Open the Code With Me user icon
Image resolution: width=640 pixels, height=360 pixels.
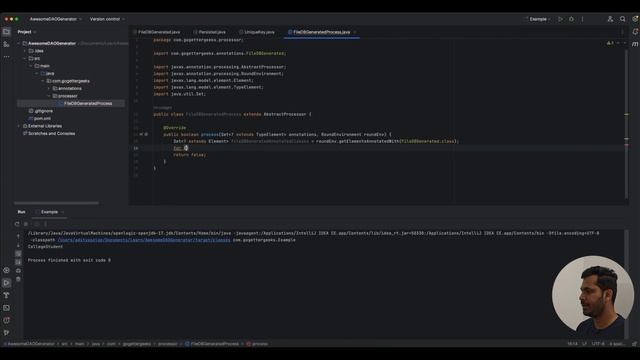[610, 19]
